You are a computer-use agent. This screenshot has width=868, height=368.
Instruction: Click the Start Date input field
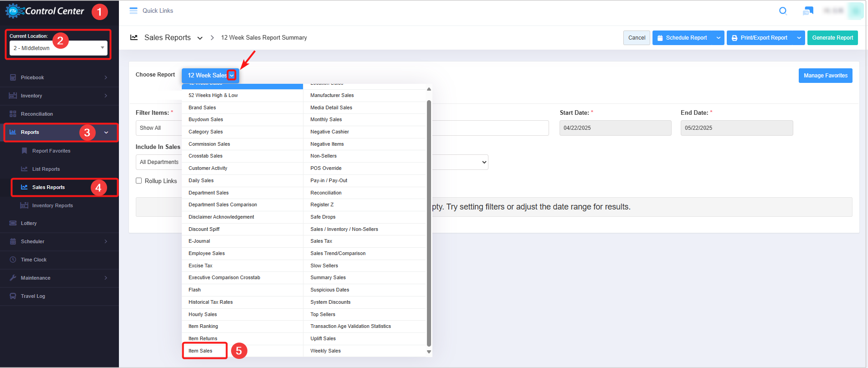click(615, 128)
